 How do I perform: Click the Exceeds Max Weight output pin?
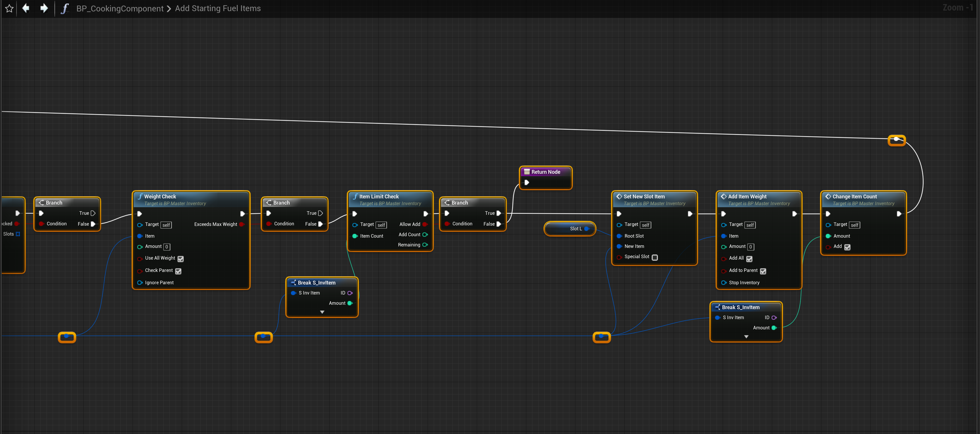[241, 224]
